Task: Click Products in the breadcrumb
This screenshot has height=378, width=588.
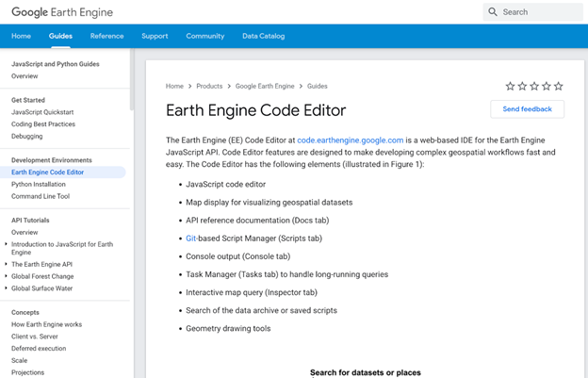Action: click(209, 86)
